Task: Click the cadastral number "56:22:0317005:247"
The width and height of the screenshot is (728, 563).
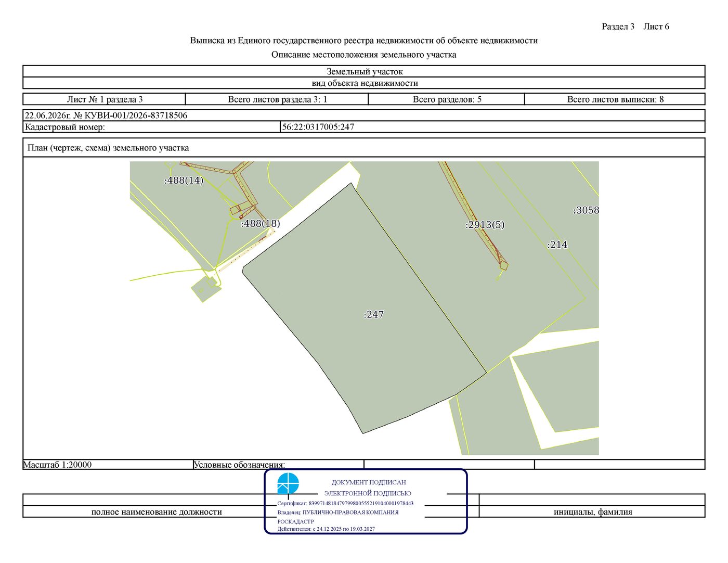Action: click(x=318, y=127)
